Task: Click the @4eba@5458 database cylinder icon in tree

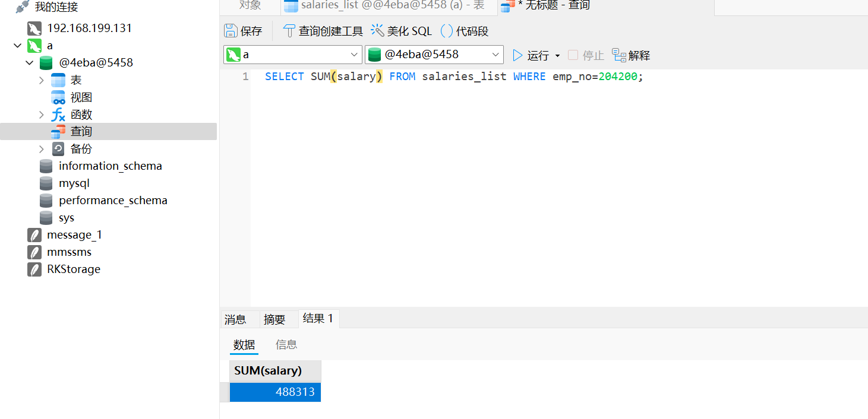Action: (46, 62)
